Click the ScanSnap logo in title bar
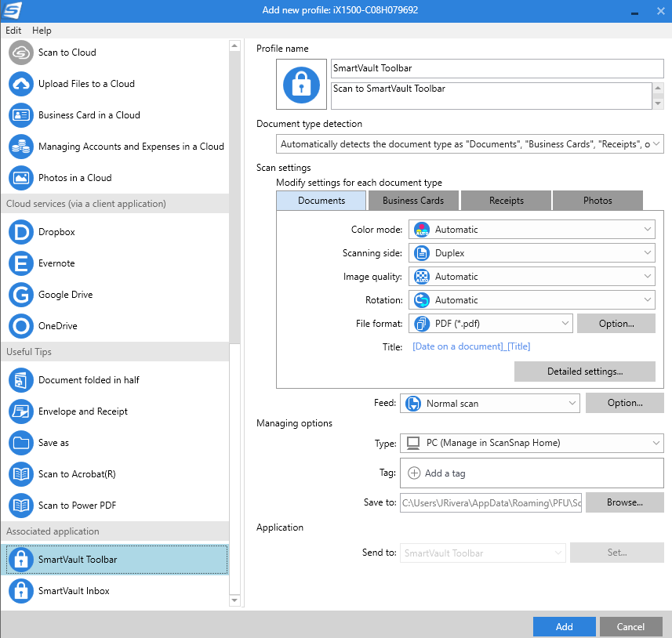 12,11
